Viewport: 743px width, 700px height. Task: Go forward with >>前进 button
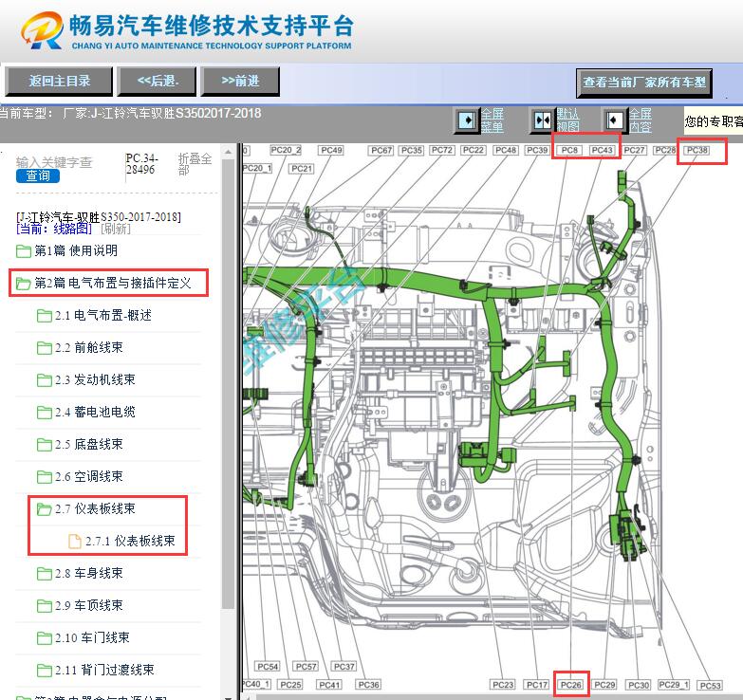[240, 81]
